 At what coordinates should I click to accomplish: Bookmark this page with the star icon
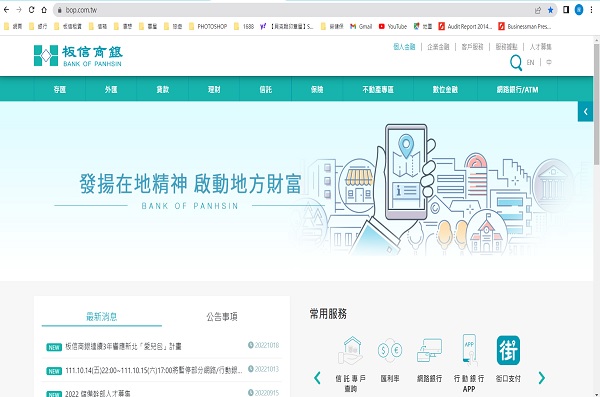coord(550,10)
